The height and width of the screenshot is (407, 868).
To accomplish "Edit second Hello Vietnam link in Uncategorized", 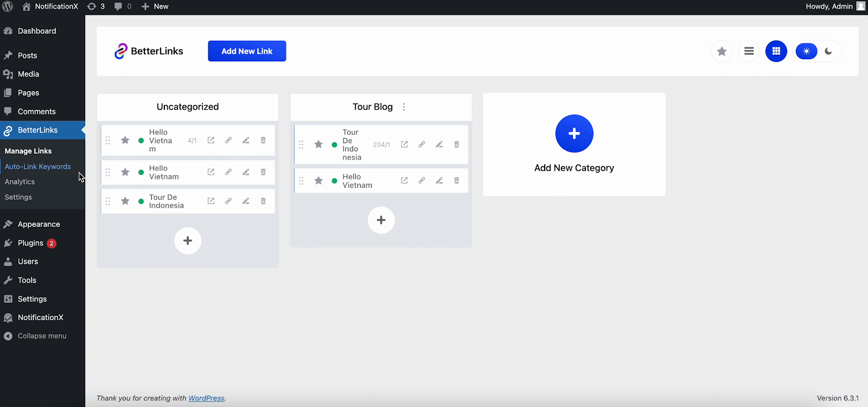I will tap(246, 172).
